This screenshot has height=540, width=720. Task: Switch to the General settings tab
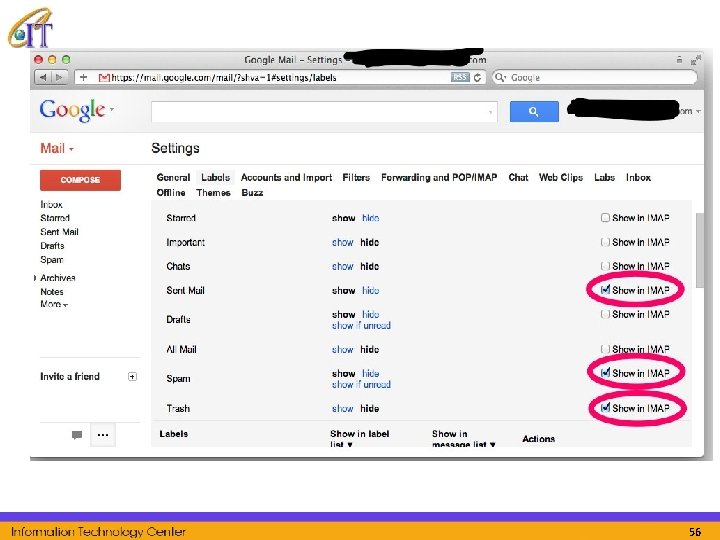coord(173,178)
